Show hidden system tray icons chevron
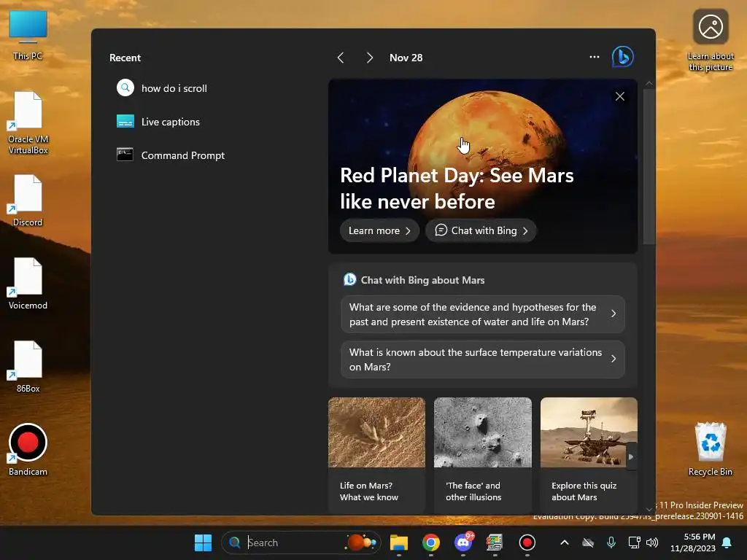Screen dimensions: 747x560 tap(565, 542)
